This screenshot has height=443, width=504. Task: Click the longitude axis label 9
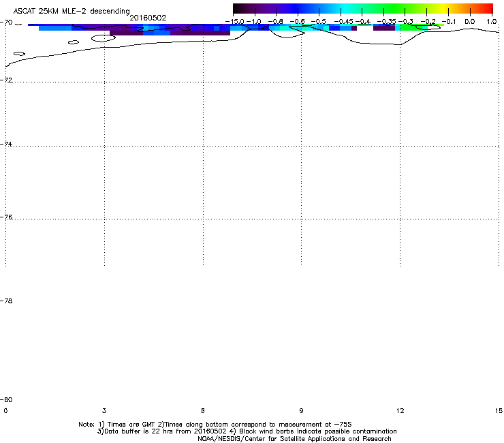tap(301, 410)
